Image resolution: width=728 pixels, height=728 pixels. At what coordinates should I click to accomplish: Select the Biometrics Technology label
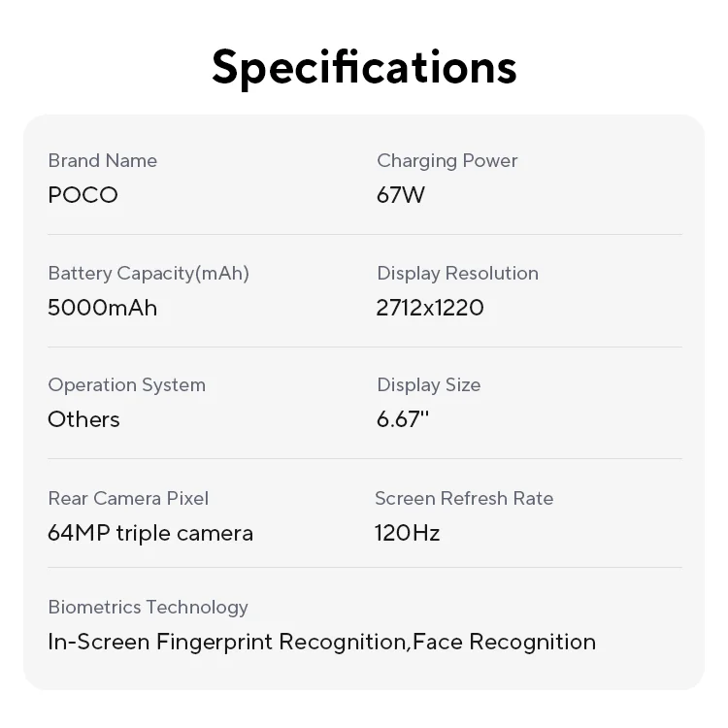pyautogui.click(x=148, y=607)
